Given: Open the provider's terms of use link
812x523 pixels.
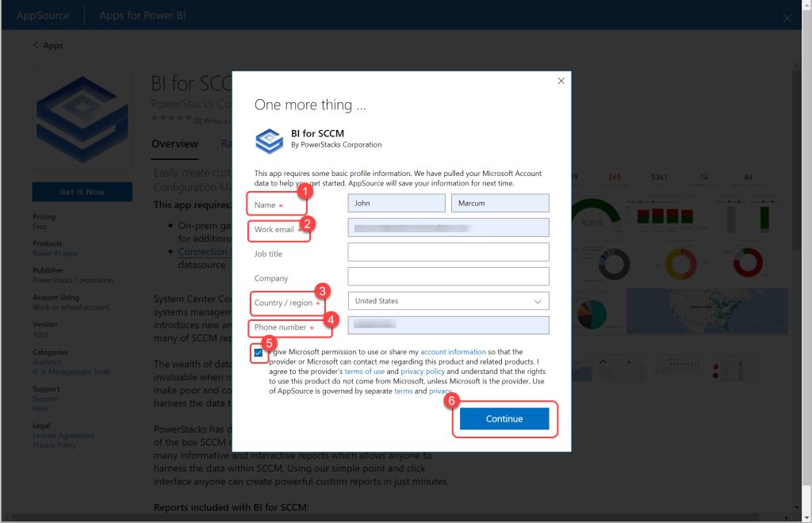Looking at the screenshot, I should click(364, 372).
